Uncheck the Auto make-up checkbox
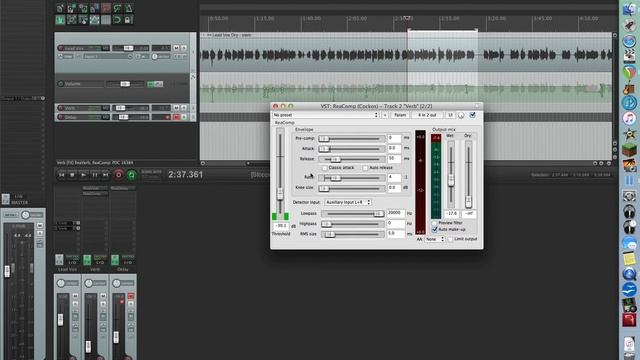The width and height of the screenshot is (640, 360). tap(435, 230)
